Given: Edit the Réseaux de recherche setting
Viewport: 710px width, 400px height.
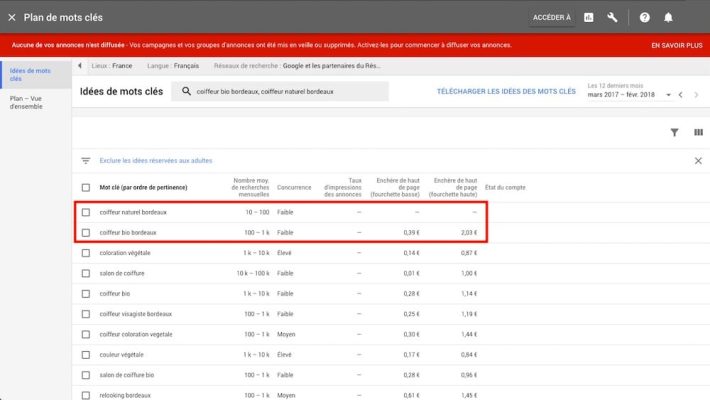Looking at the screenshot, I should coord(297,66).
